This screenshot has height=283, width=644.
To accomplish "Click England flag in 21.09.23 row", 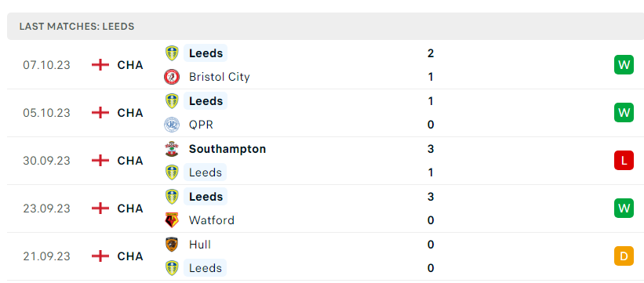I will 100,256.
